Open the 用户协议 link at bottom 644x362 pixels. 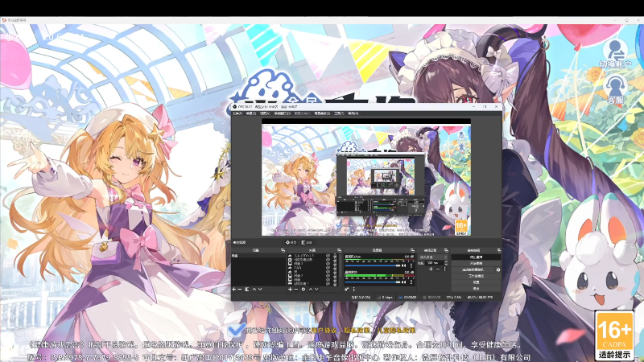click(x=324, y=330)
